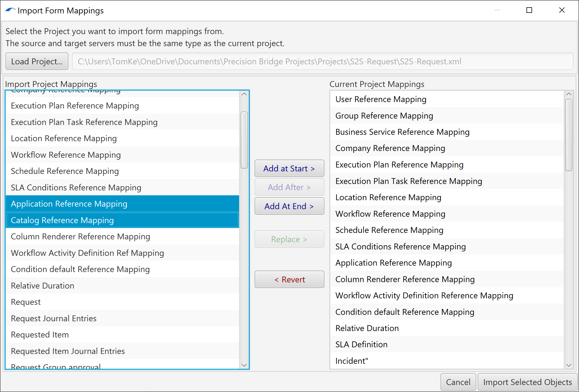Screen dimensions: 579x392
Task: Select Group Reference Mapping in current list
Action: tap(447, 116)
